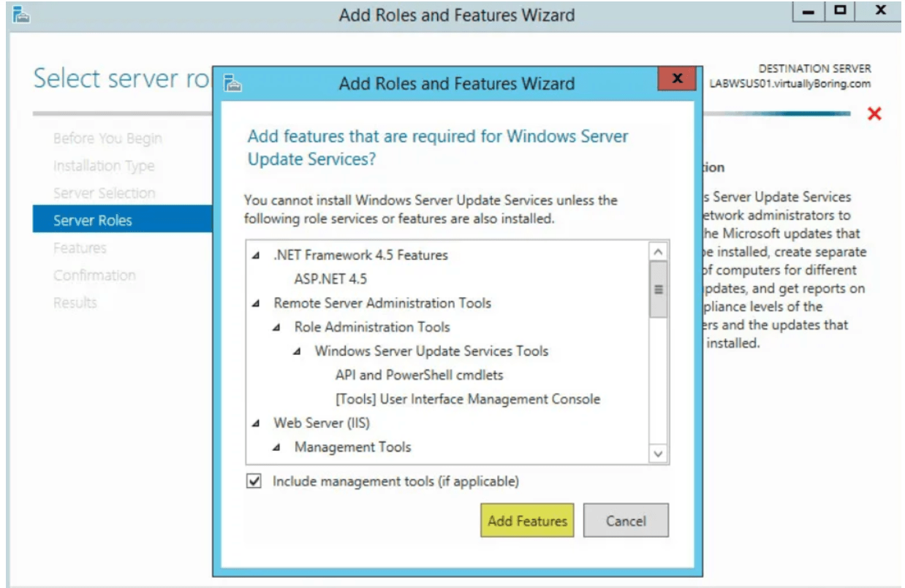Open Confirmation step in sidebar
Viewport: 905px width, 588px height.
tap(94, 275)
